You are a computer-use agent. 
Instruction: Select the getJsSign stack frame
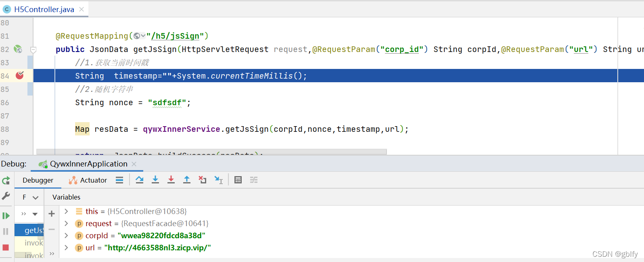29,230
